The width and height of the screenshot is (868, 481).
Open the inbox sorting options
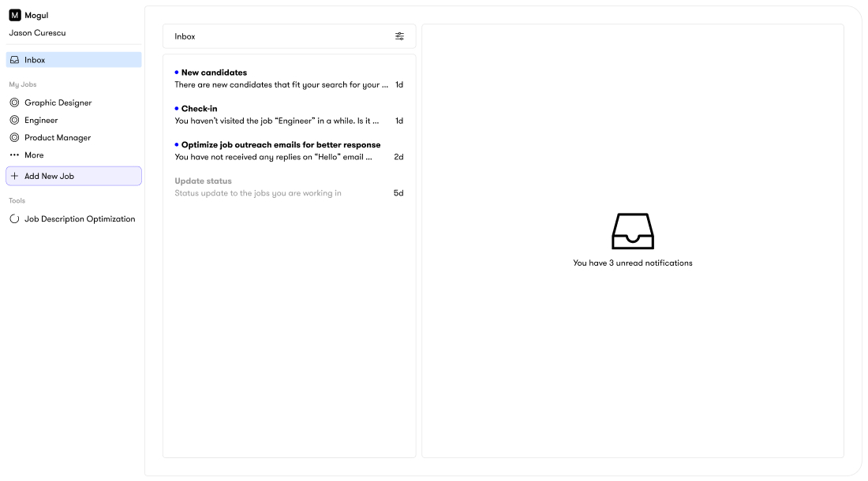tap(399, 35)
